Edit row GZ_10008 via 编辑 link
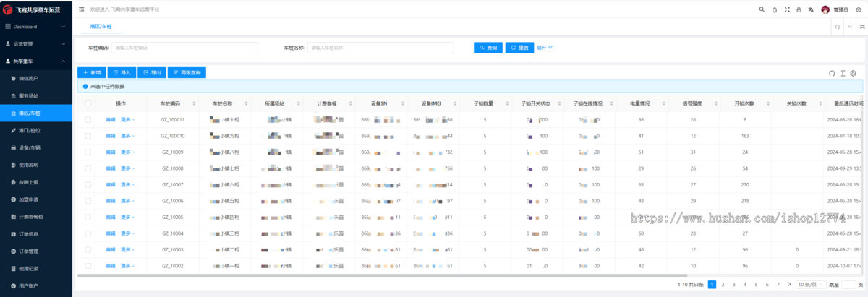Viewport: 868px width, 297px height. 110,168
